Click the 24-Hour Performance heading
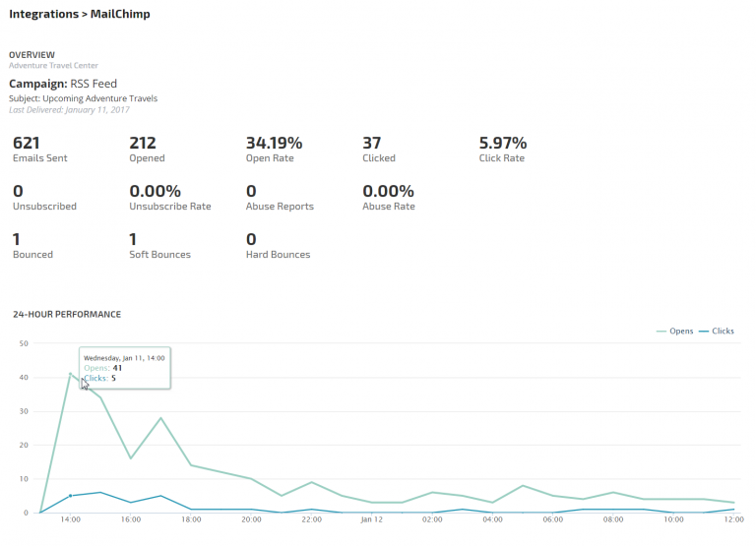This screenshot has height=546, width=756. (x=67, y=314)
